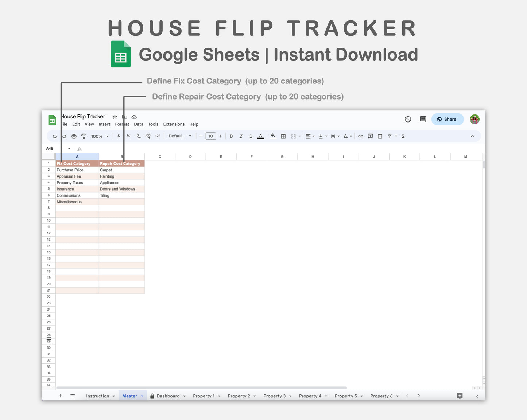Toggle bold formatting

[231, 136]
